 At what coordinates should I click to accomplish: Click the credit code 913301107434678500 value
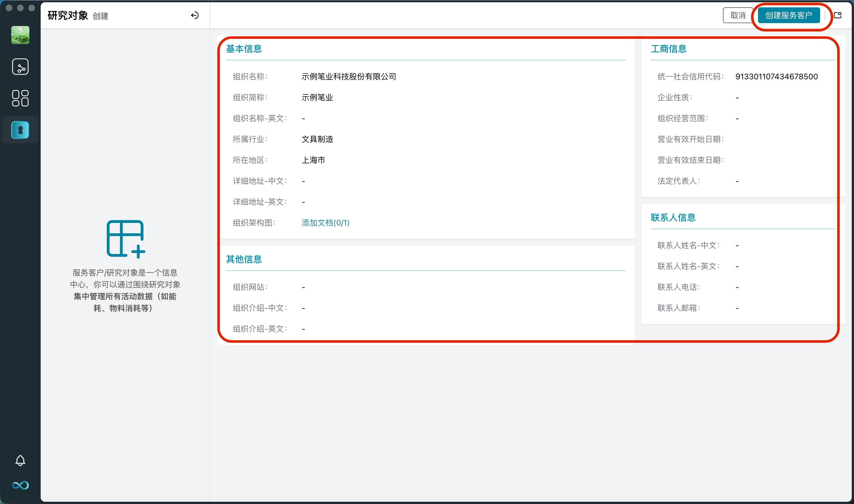click(x=777, y=76)
